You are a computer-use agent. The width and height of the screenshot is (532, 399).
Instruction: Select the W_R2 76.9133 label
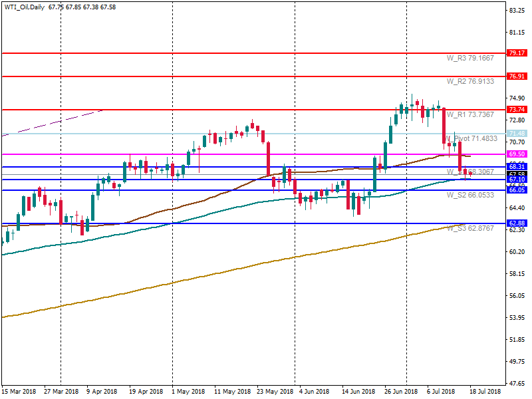coord(469,82)
